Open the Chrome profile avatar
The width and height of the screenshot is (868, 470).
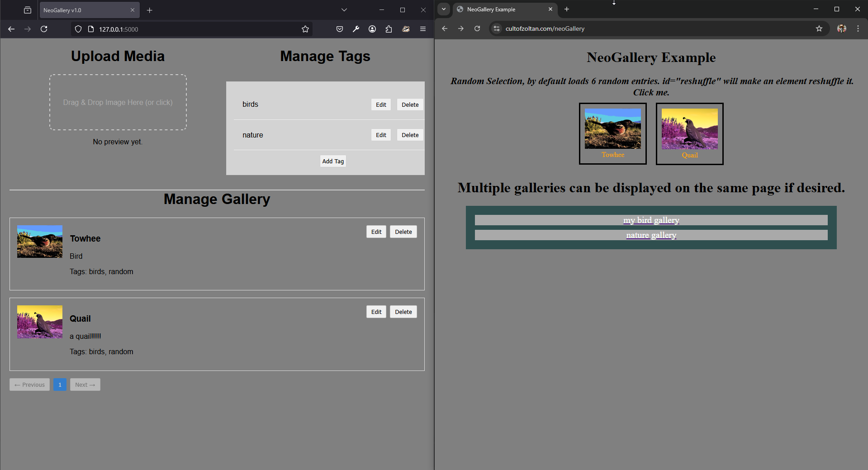click(x=841, y=28)
